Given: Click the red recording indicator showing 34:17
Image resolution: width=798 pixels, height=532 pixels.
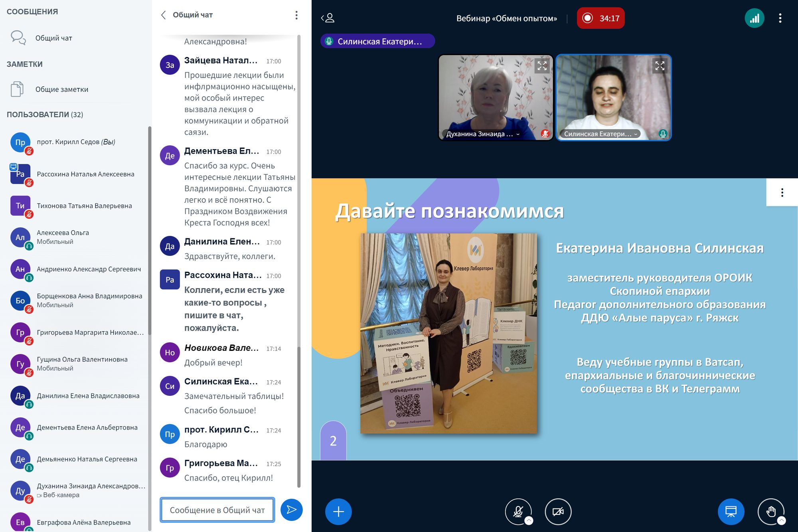Looking at the screenshot, I should (600, 18).
